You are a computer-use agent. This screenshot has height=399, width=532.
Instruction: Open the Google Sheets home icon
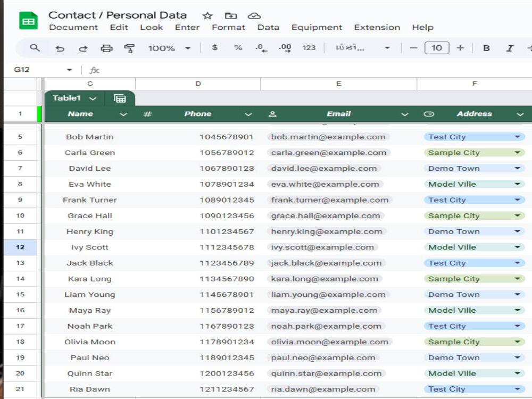click(x=28, y=21)
